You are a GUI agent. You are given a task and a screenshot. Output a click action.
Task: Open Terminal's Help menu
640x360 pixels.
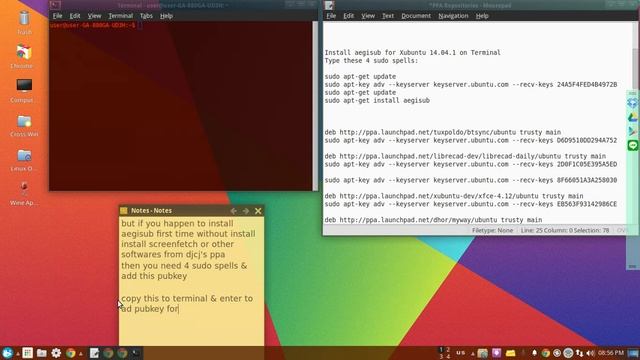point(166,16)
